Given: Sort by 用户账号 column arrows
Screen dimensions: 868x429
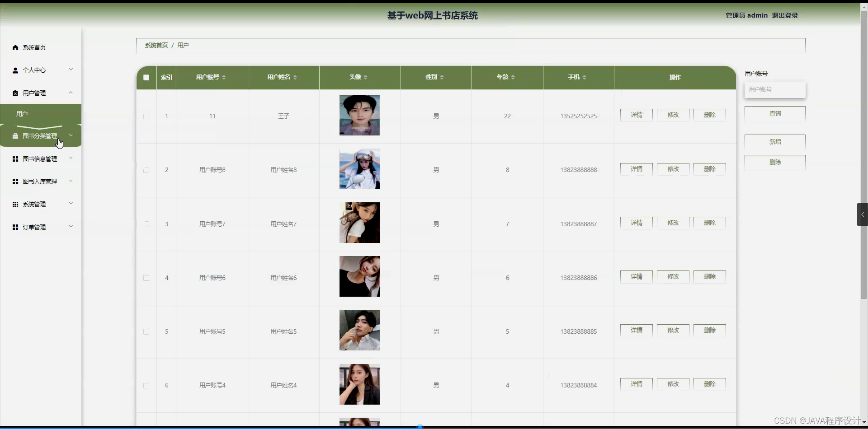Looking at the screenshot, I should click(x=224, y=77).
